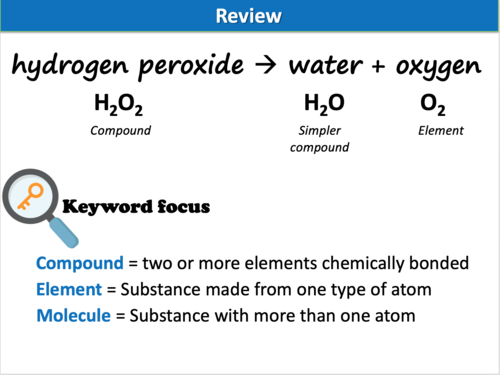This screenshot has height=375, width=500.
Task: Click the orange key inside magnifier
Action: [x=30, y=196]
